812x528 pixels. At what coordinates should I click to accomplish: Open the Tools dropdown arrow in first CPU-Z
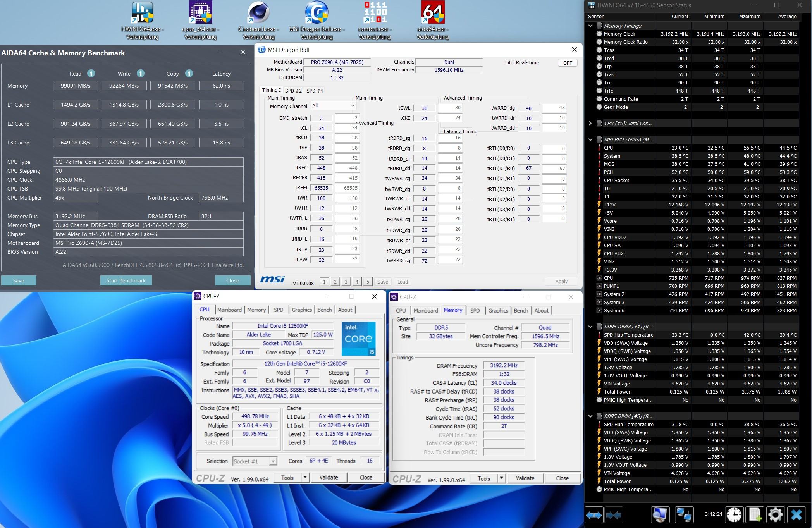305,477
